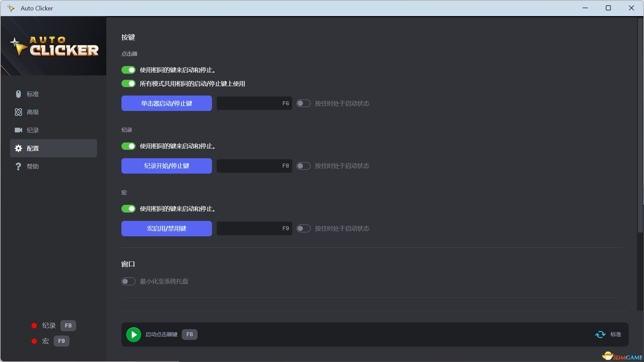Click the F8 hotkey input field
The image size is (644, 362).
point(254,166)
